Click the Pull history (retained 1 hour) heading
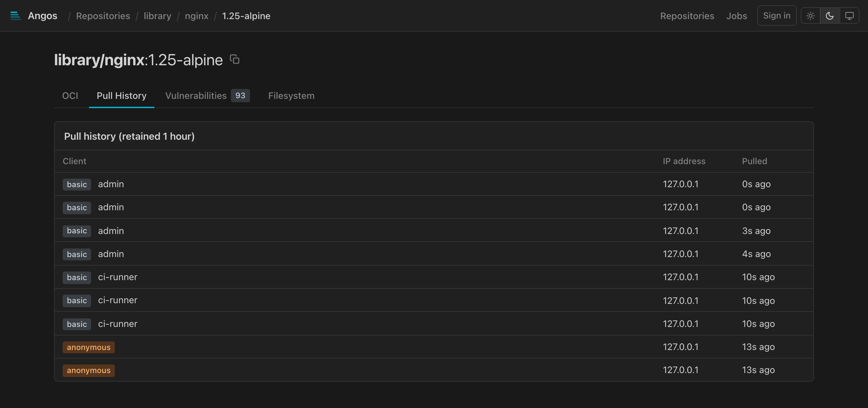868x408 pixels. point(129,136)
